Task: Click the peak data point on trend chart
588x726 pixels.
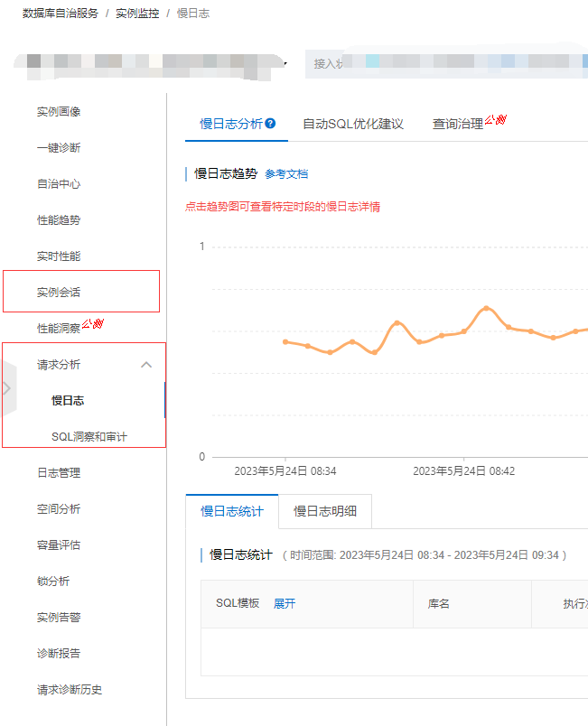Action: [486, 308]
